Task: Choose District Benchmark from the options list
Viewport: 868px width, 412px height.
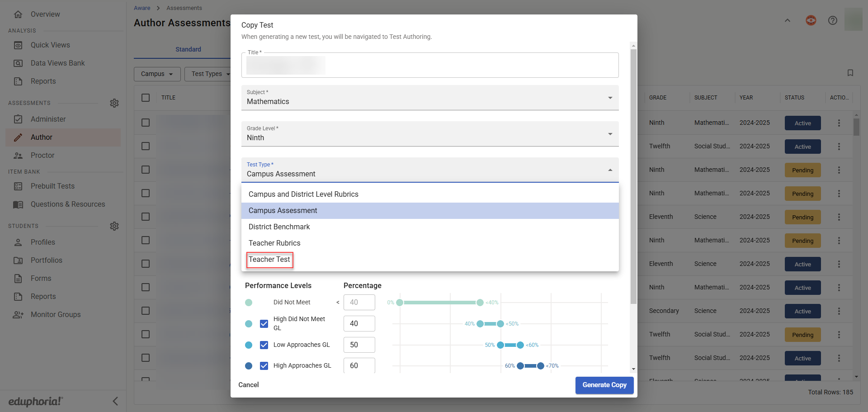Action: click(x=279, y=227)
